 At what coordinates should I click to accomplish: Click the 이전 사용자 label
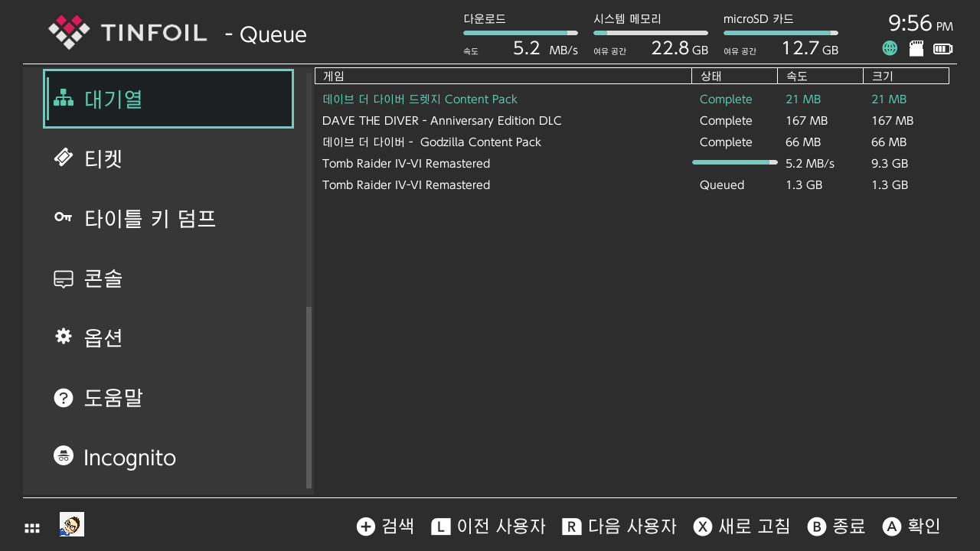pyautogui.click(x=501, y=527)
